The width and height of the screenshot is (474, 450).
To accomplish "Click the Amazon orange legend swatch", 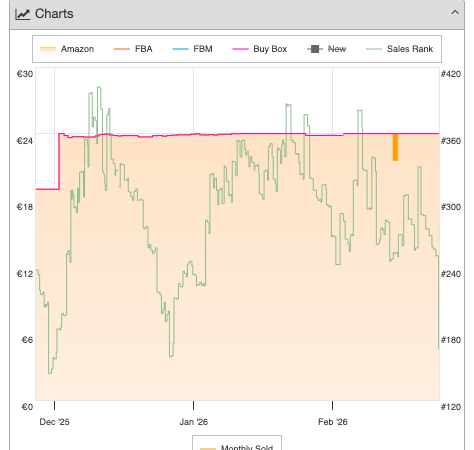I will pyautogui.click(x=48, y=49).
